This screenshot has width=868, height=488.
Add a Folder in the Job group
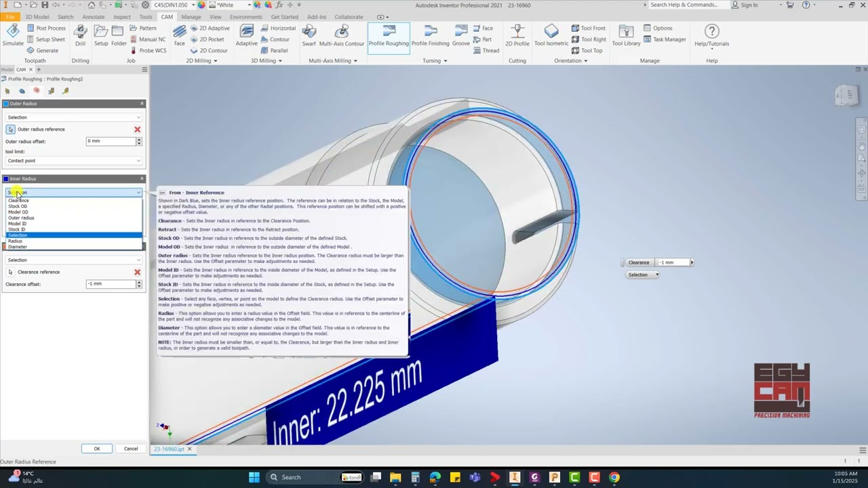click(x=119, y=35)
